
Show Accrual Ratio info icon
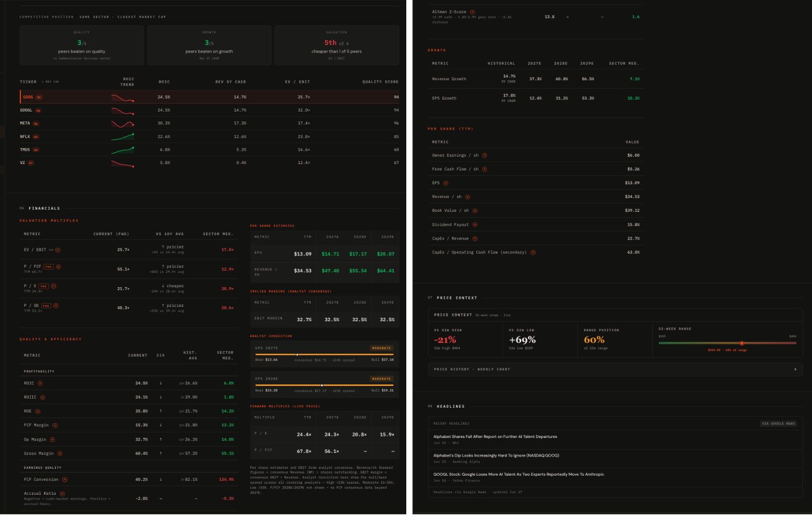(x=63, y=494)
